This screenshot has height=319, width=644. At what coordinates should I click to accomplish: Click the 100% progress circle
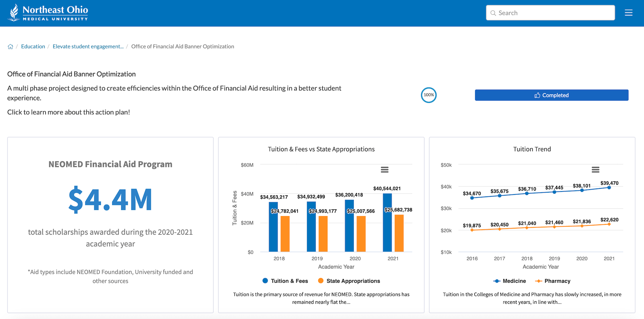(429, 95)
